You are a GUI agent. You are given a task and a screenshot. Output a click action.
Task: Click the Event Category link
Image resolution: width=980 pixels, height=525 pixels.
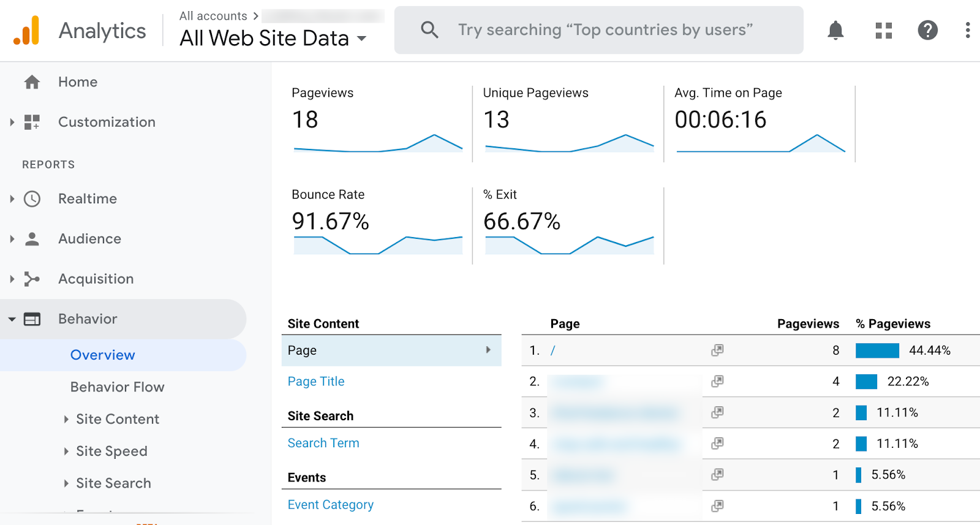point(331,505)
